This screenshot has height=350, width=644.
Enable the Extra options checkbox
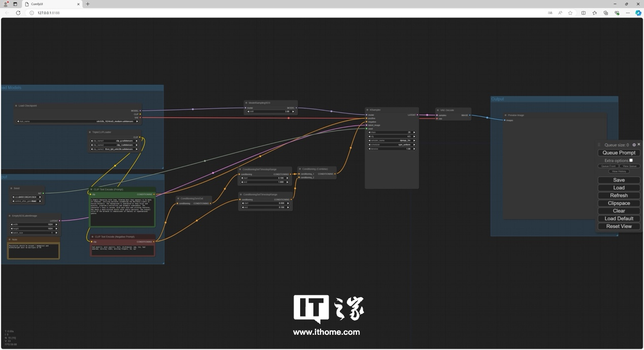coord(631,160)
